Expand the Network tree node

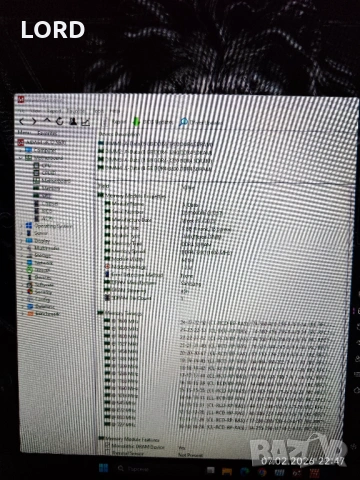pos(22,263)
